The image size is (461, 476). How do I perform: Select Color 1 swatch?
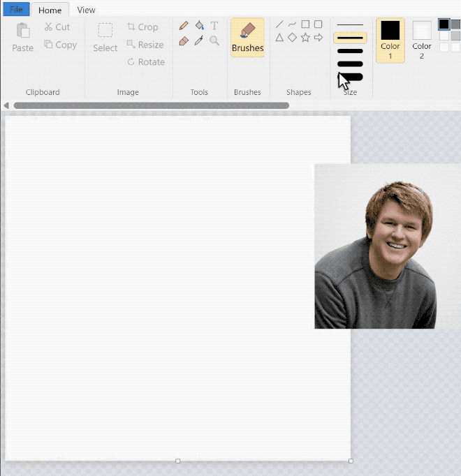[390, 40]
